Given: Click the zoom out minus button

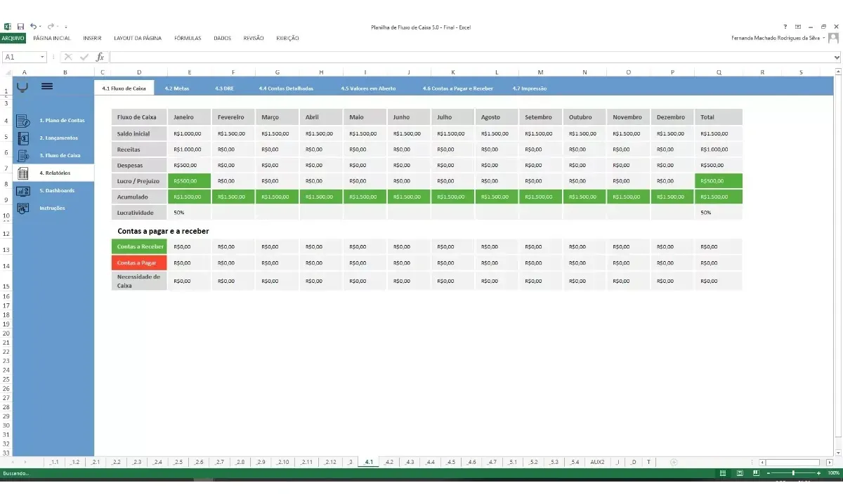Looking at the screenshot, I should 769,473.
